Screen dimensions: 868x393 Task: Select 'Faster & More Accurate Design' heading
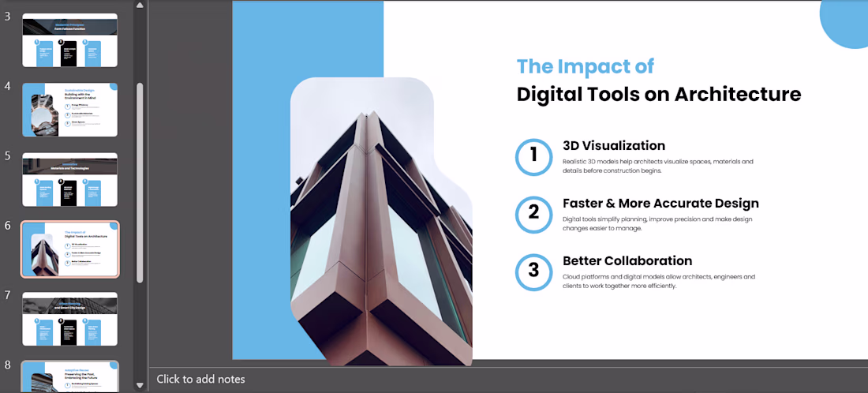[660, 203]
